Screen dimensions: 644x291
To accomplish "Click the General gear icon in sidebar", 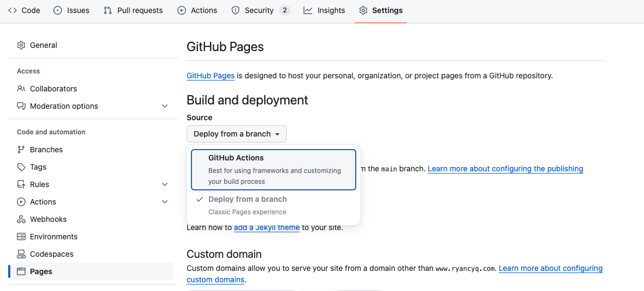I will click(x=21, y=45).
